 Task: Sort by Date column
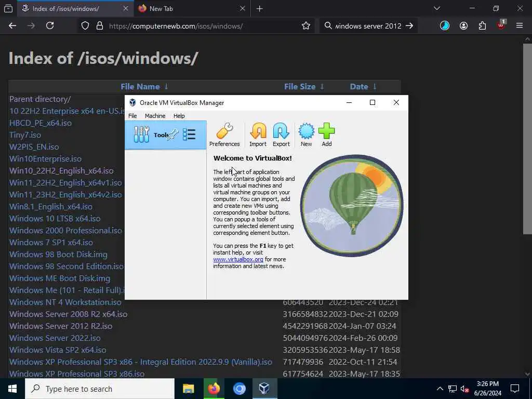tap(363, 87)
